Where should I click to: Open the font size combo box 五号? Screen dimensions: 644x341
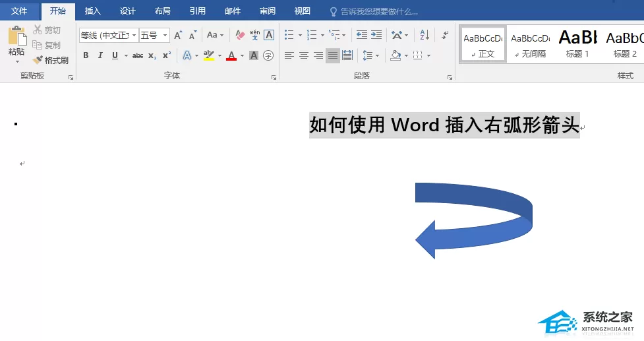(154, 36)
